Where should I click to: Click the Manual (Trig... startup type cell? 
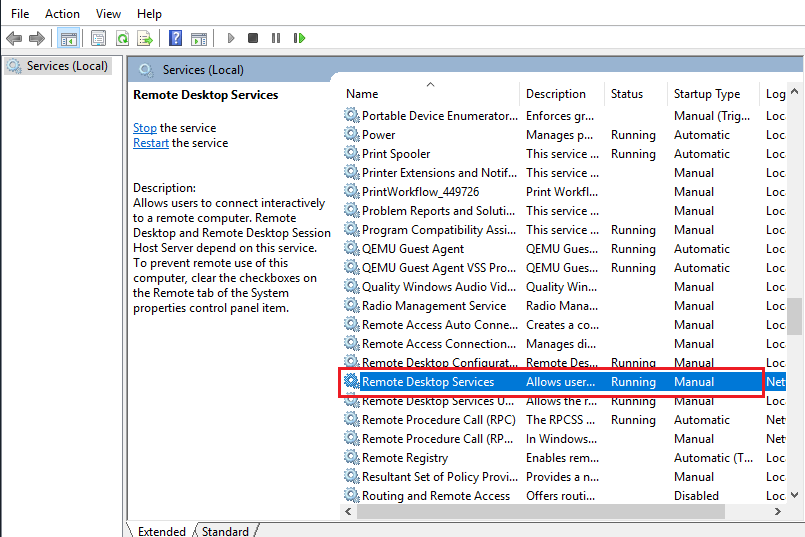click(x=712, y=116)
